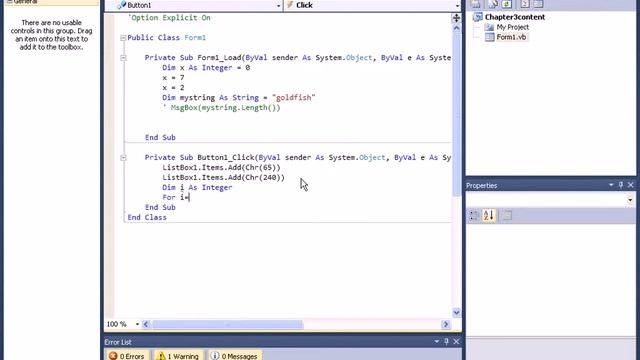Click the ListBox1.Items.Add(Chr(240)) line
Screen dimensions: 640x360
(223, 178)
